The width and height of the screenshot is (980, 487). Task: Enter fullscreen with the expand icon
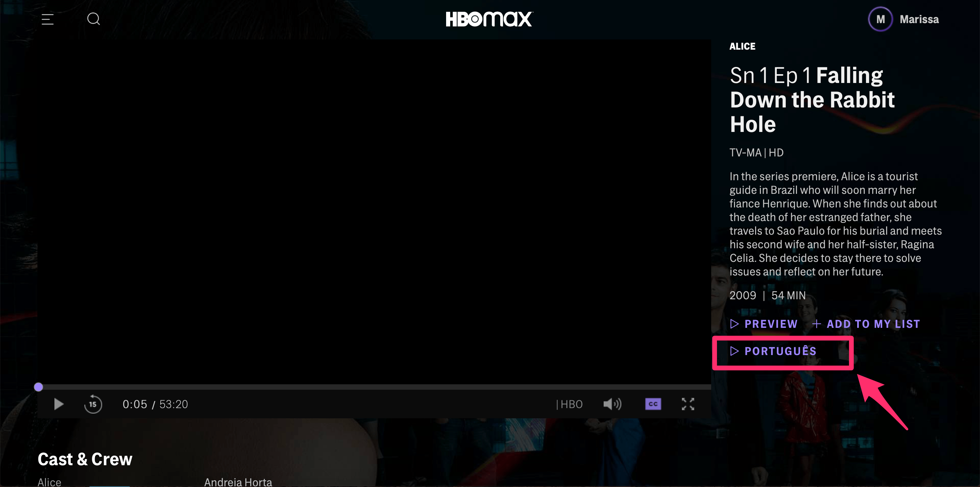coord(688,404)
